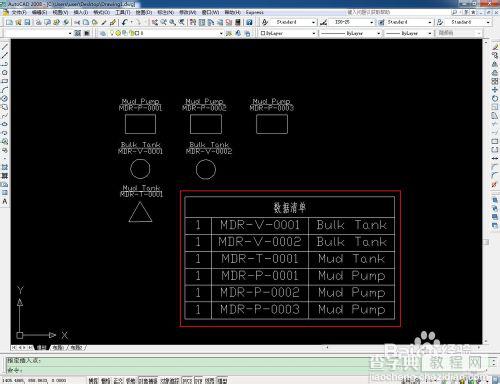This screenshot has height=384, width=500.
Task: Toggle the 捕捉 (Snap) status bar mode
Action: (x=93, y=380)
